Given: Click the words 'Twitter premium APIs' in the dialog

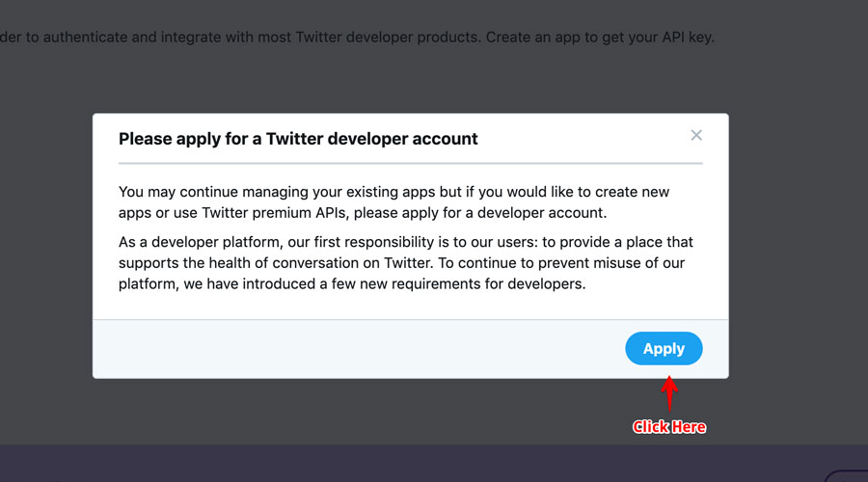Looking at the screenshot, I should (275, 213).
